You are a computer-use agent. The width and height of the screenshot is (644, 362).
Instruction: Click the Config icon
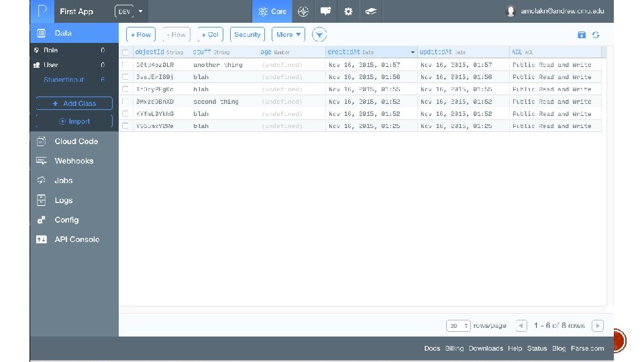pyautogui.click(x=41, y=220)
